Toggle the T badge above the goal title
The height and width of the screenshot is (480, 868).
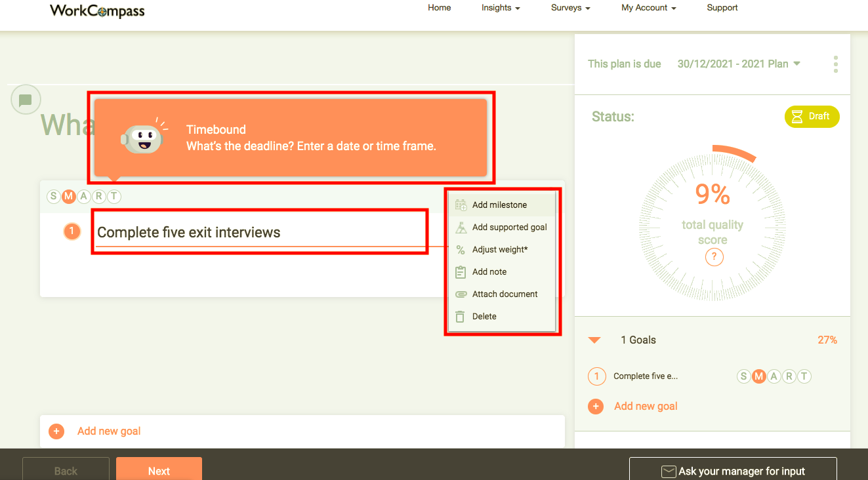[114, 196]
